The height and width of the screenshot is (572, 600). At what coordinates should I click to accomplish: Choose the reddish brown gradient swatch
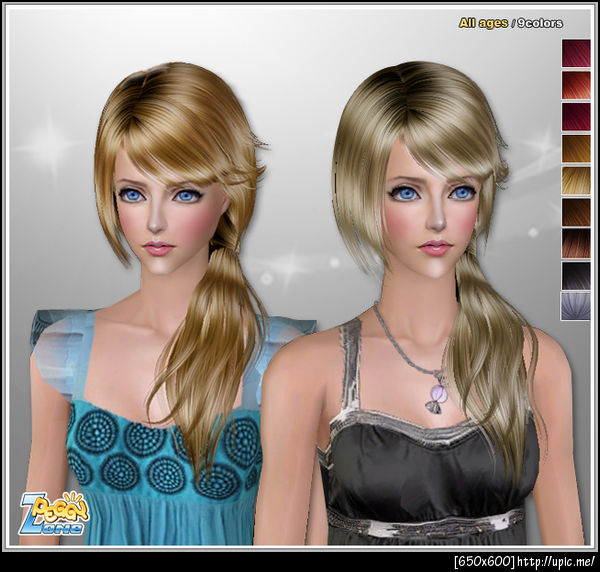click(x=576, y=243)
